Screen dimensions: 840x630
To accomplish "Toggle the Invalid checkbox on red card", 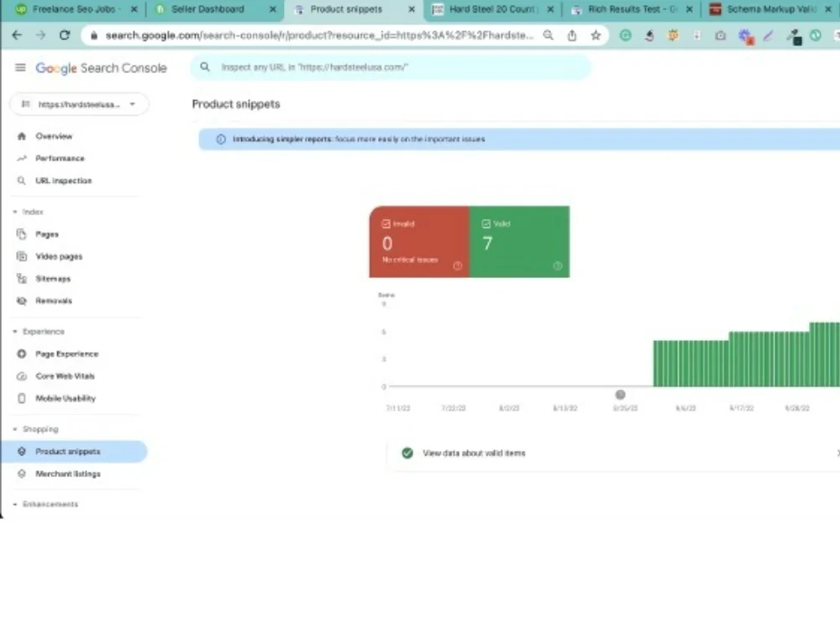I will tap(386, 224).
